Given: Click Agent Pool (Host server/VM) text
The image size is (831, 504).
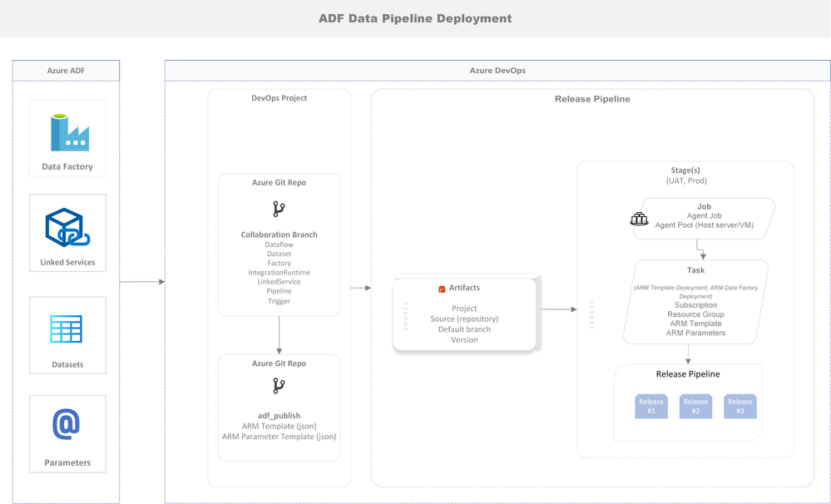Looking at the screenshot, I should [x=705, y=225].
